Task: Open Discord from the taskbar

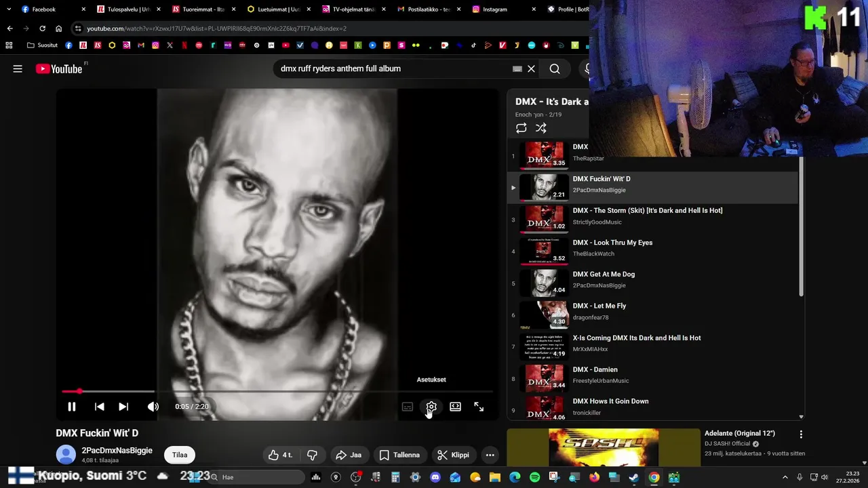Action: tap(435, 477)
